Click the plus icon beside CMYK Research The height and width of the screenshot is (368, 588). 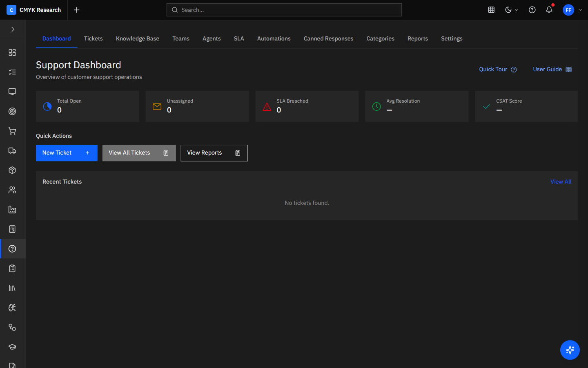tap(77, 10)
